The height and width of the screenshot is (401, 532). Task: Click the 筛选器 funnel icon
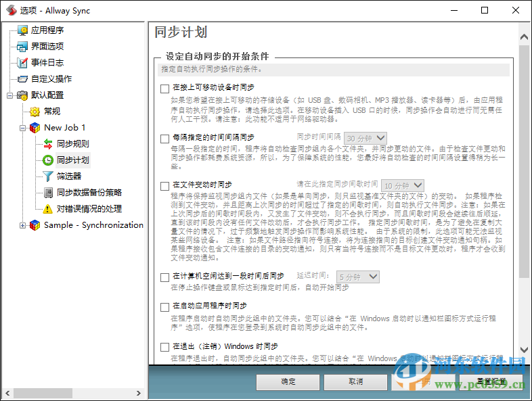pyautogui.click(x=48, y=176)
